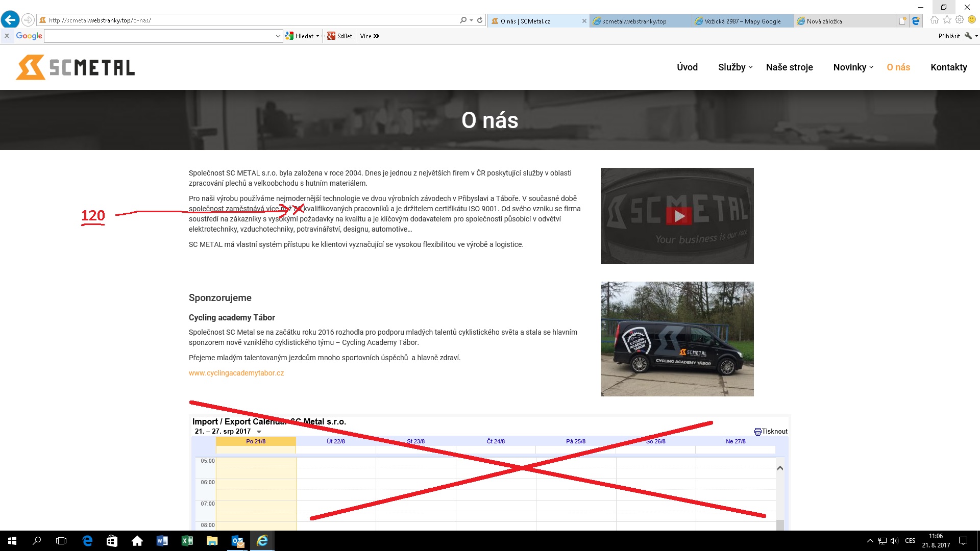
Task: Click inside the Google toolbar search field
Action: coord(159,36)
